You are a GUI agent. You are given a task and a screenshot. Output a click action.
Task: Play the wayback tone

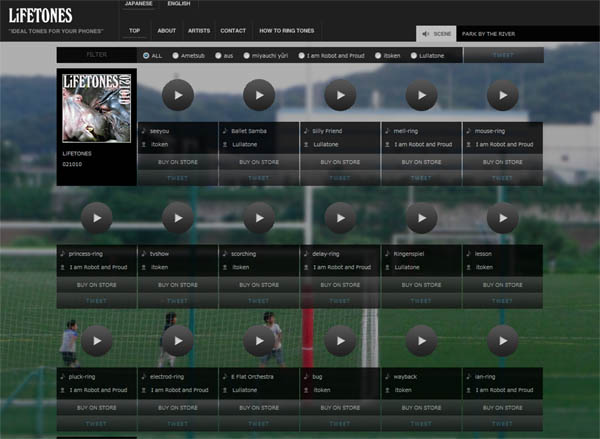pos(421,341)
